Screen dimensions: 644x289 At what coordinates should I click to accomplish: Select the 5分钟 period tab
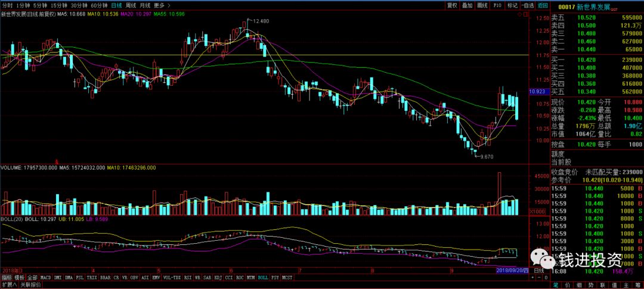(40, 5)
